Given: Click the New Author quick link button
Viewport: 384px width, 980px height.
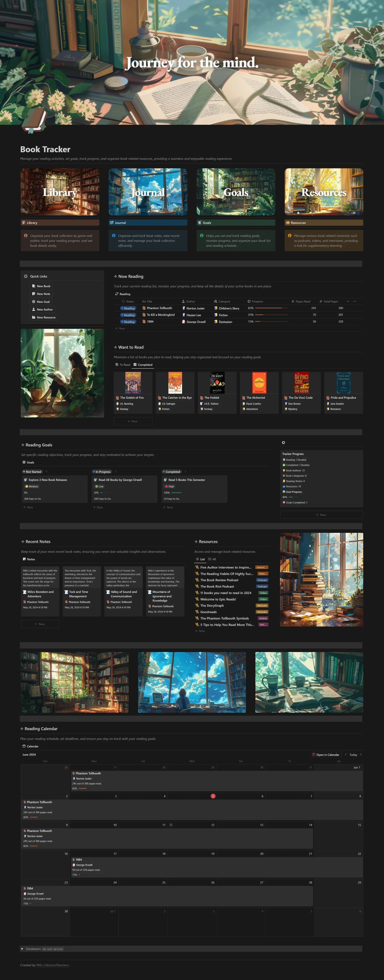Looking at the screenshot, I should click(x=42, y=309).
